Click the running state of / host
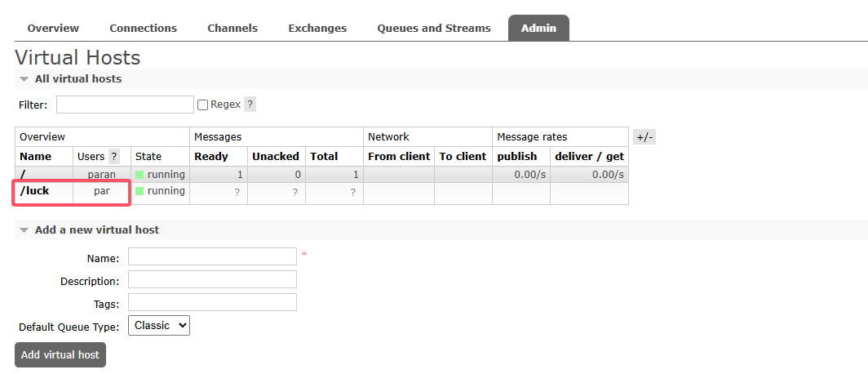This screenshot has width=868, height=374. click(x=160, y=175)
